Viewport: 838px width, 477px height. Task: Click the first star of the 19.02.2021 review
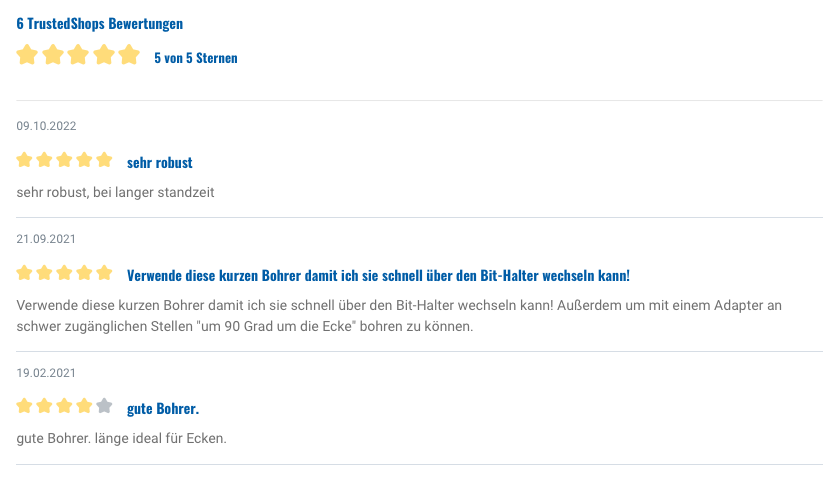pos(25,406)
